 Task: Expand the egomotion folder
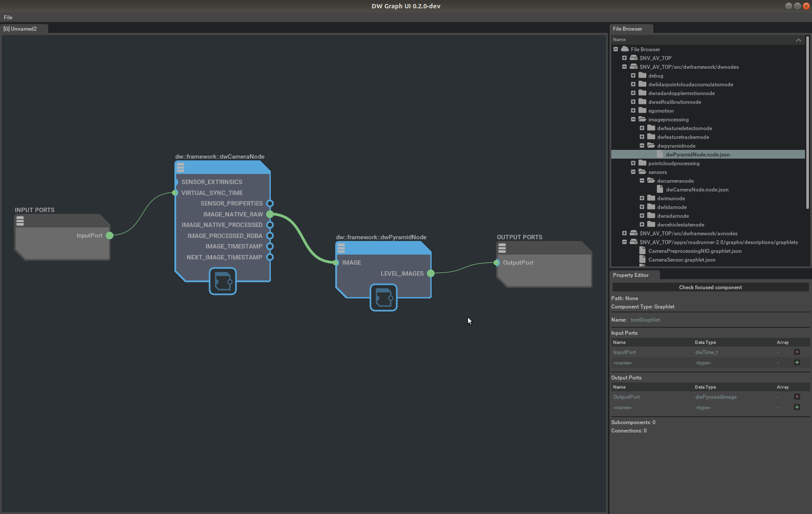633,110
